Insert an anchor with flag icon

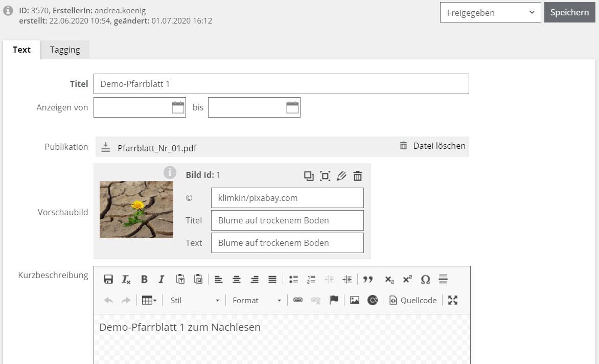coord(334,300)
